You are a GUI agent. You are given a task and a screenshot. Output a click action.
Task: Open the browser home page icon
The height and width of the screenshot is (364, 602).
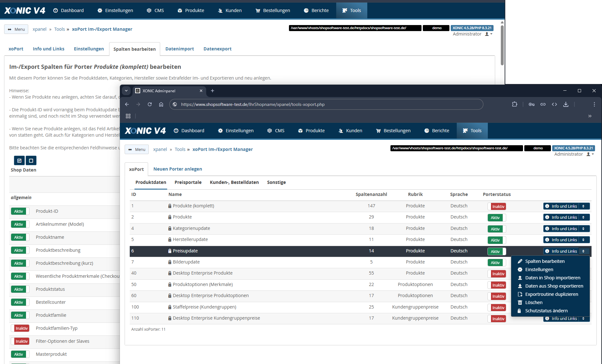[x=161, y=104]
